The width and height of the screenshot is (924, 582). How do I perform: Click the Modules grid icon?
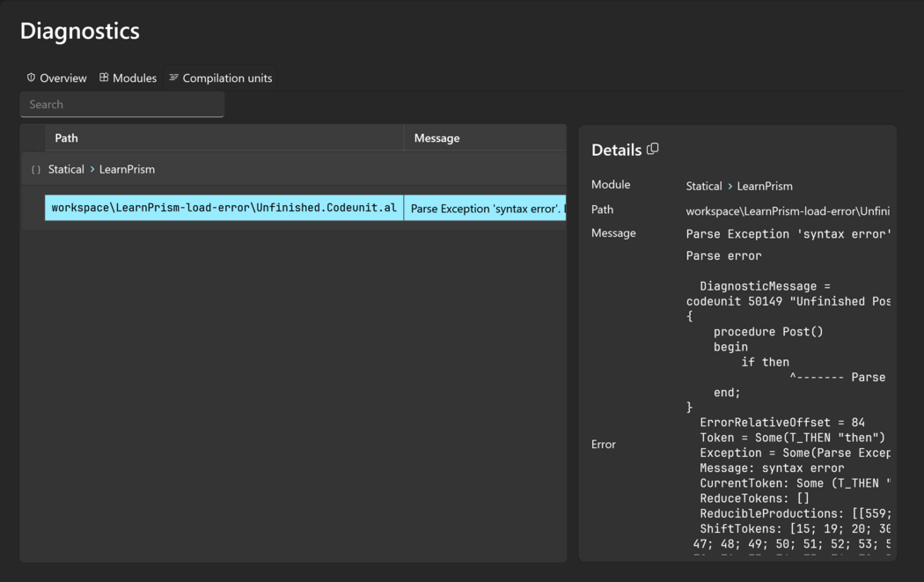pos(104,77)
